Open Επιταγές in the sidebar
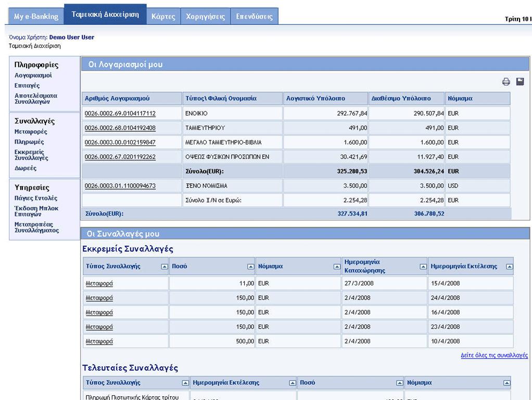The height and width of the screenshot is (400, 532). click(x=27, y=85)
